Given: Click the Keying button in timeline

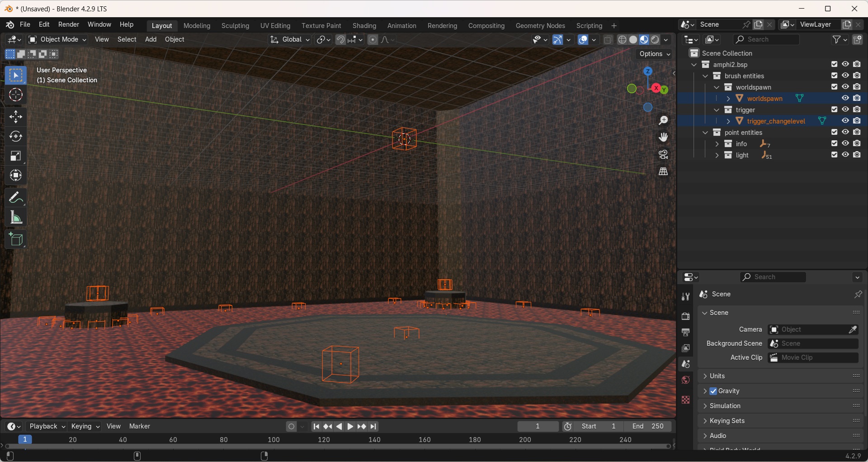Looking at the screenshot, I should tap(85, 427).
